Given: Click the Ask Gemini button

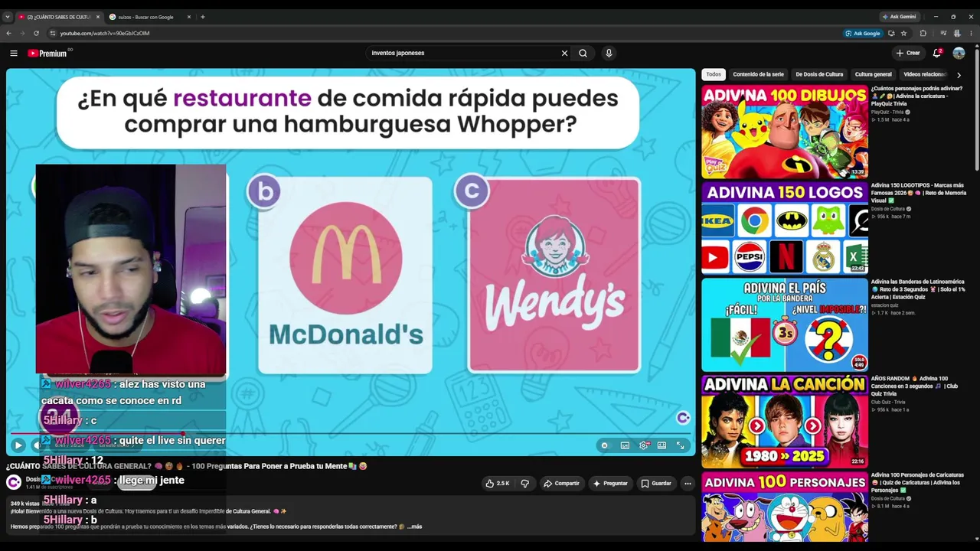Looking at the screenshot, I should 899,17.
